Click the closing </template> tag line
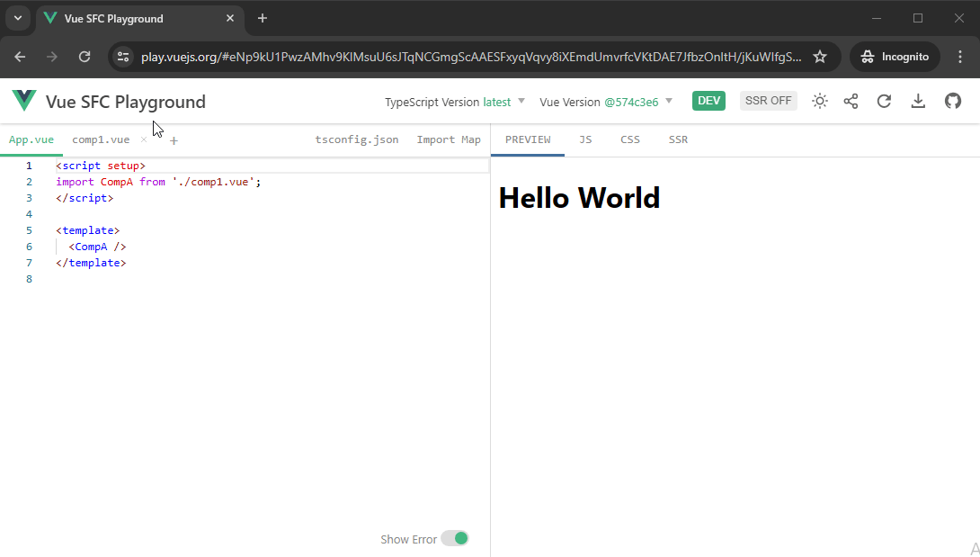 pyautogui.click(x=91, y=263)
